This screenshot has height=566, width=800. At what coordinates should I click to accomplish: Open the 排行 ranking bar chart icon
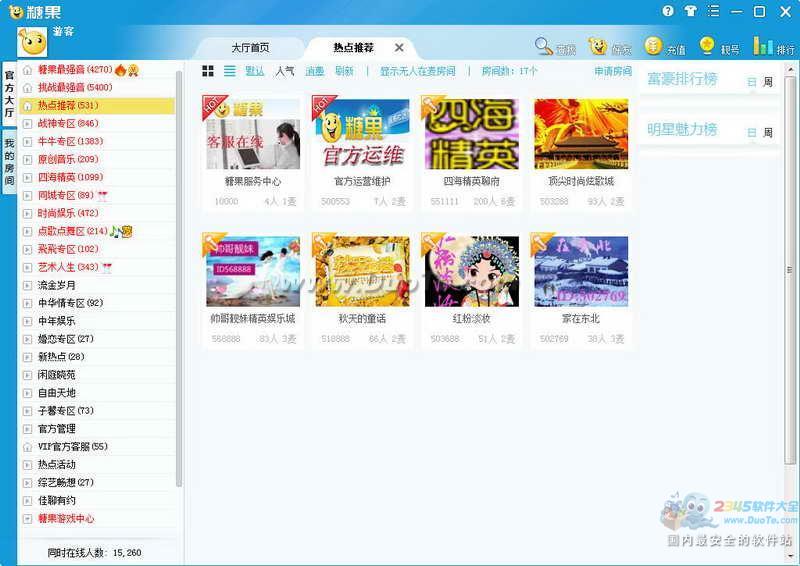762,46
